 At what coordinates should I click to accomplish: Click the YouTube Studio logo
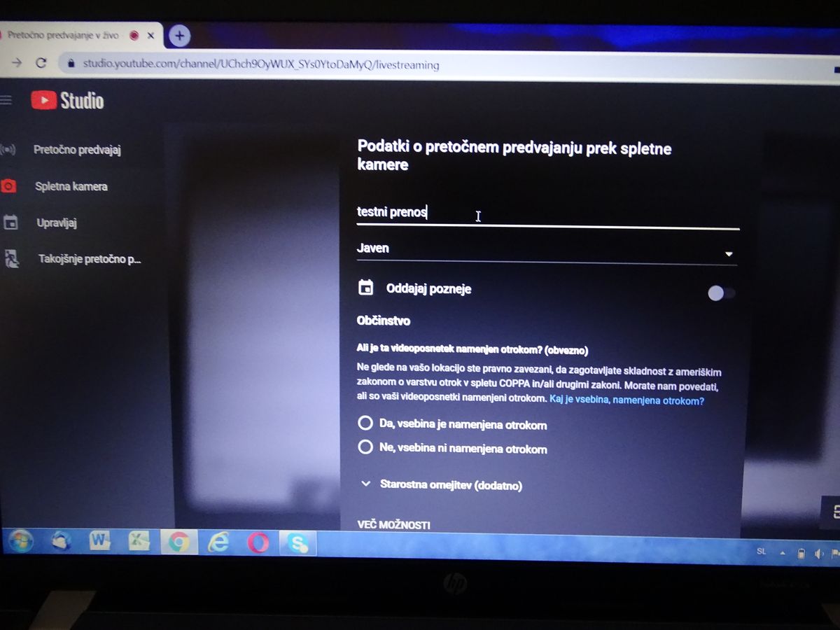68,101
